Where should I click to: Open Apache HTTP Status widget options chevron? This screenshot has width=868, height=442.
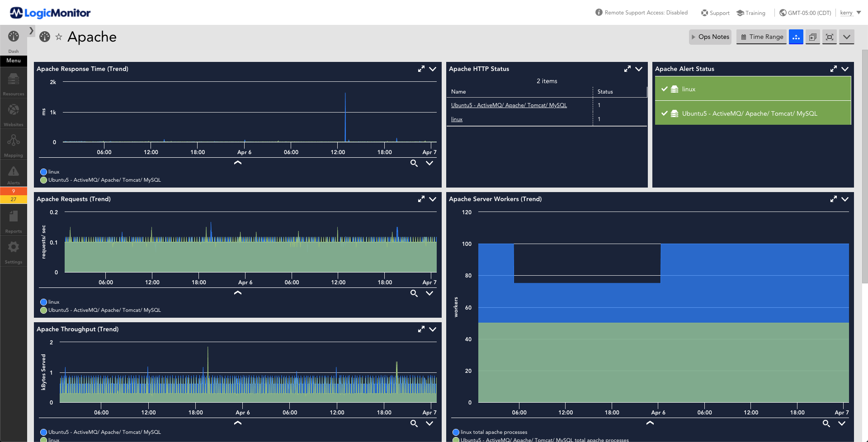point(639,69)
